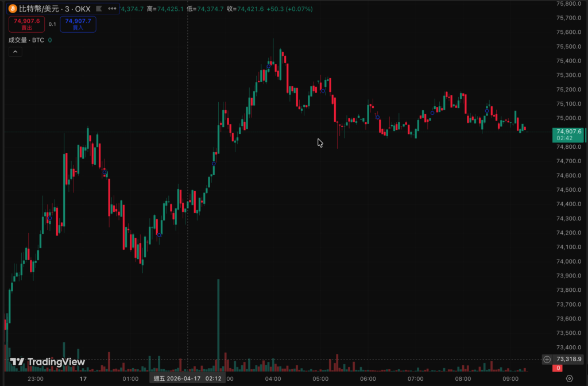588x386 pixels.
Task: Click the blue circle marker near chart peak
Action: [x=268, y=66]
